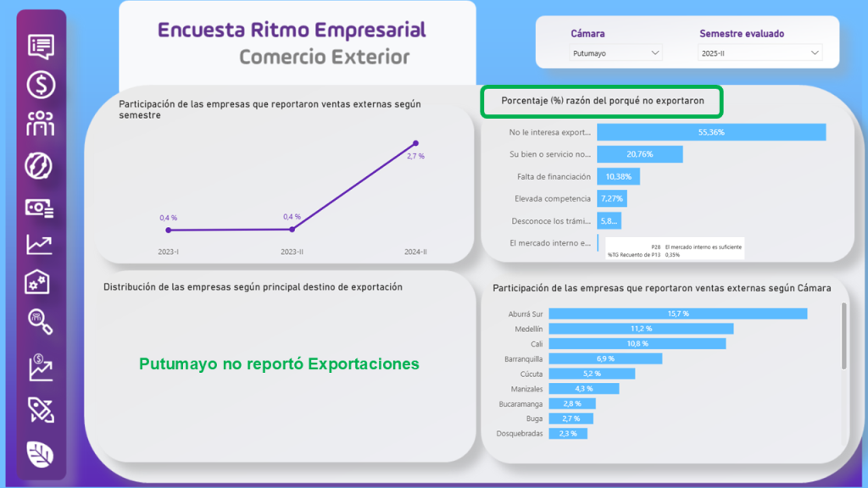Click the Cámara dropdown chevron arrow
Screen dimensions: 868x488
click(x=654, y=53)
